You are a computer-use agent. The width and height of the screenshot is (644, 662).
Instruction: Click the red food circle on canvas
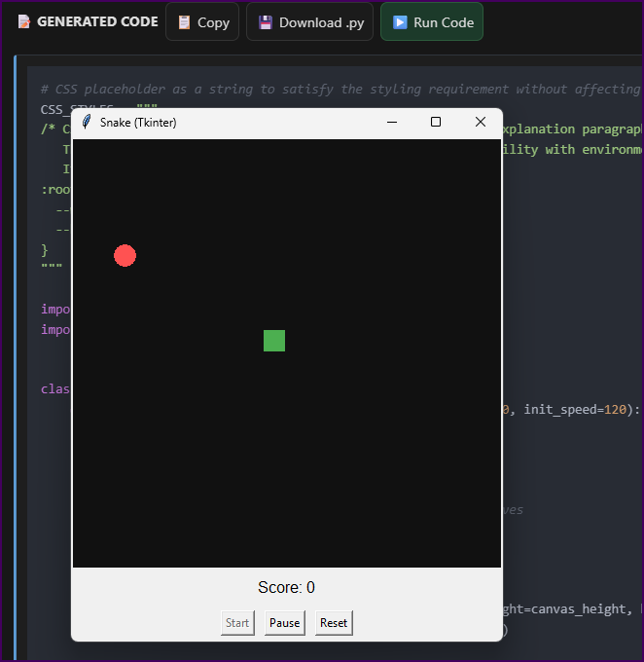[125, 255]
